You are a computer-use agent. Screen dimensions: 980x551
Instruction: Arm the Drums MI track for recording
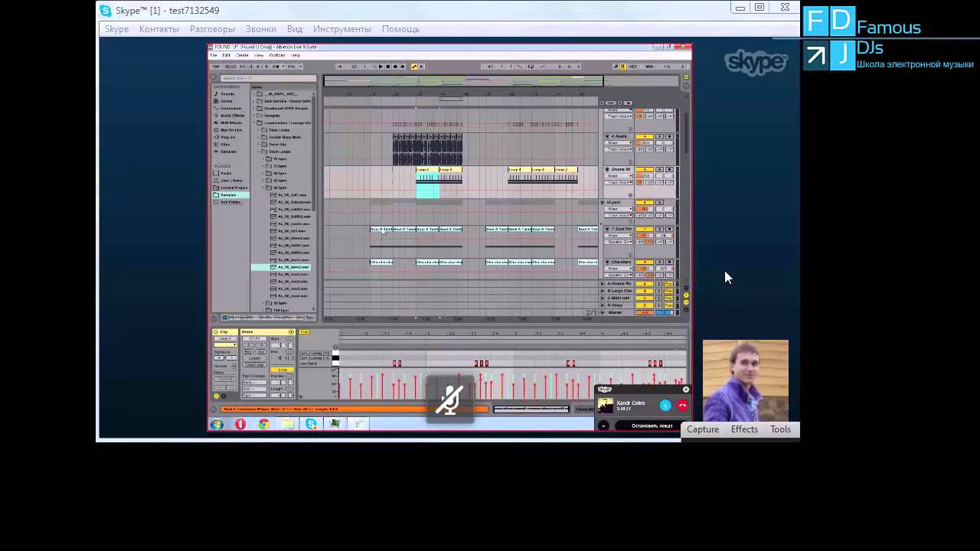669,169
